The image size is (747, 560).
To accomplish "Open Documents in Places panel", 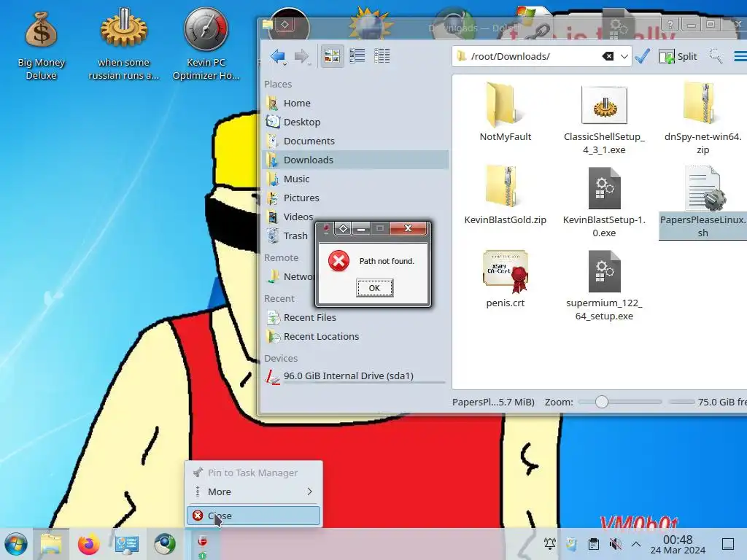I will pyautogui.click(x=355, y=141).
